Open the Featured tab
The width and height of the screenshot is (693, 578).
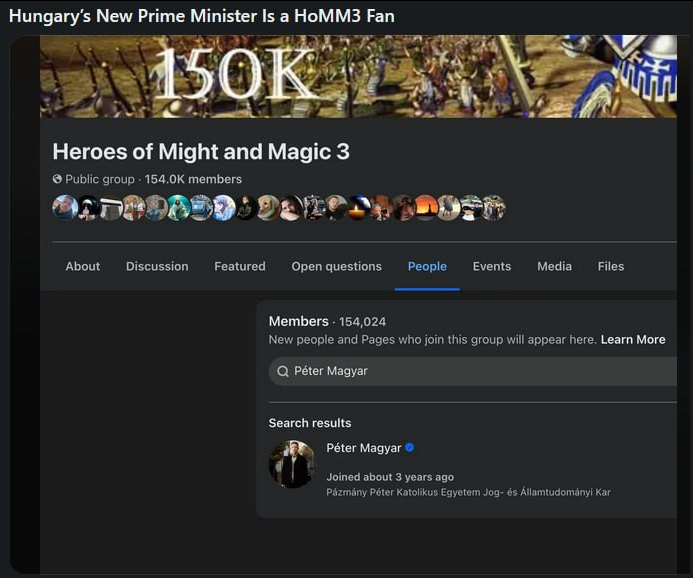point(240,266)
